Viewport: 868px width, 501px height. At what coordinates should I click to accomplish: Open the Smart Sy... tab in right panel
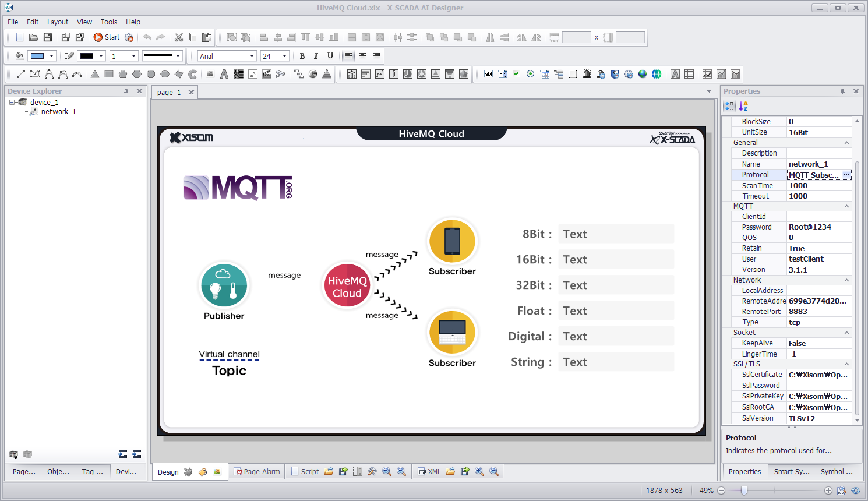click(x=792, y=472)
